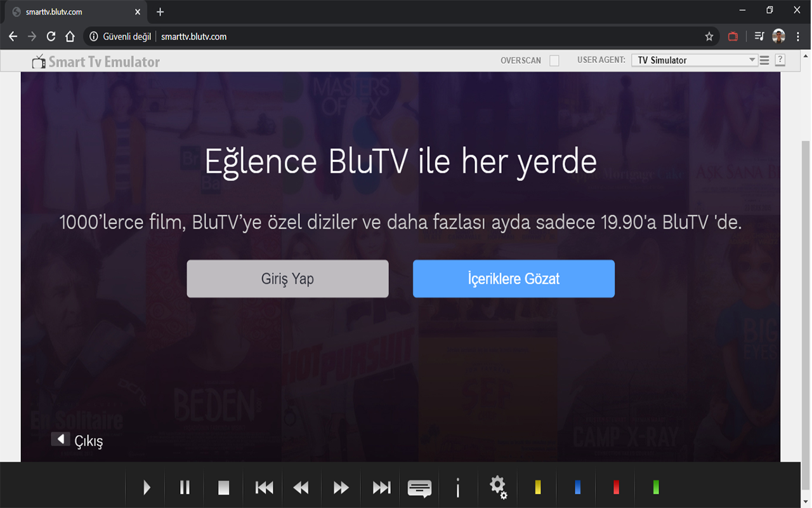812x508 pixels.
Task: Open the Chrome three-dot menu
Action: coord(798,37)
